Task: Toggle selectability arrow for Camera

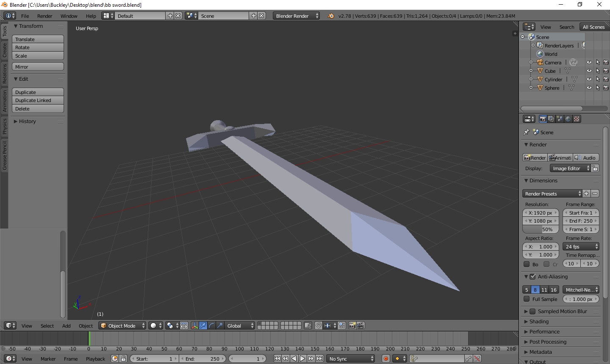Action: pos(598,62)
